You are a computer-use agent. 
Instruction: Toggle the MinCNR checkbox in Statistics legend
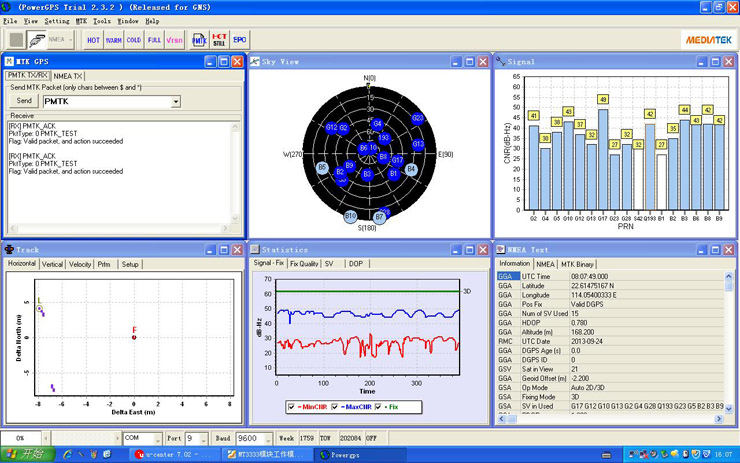[291, 406]
